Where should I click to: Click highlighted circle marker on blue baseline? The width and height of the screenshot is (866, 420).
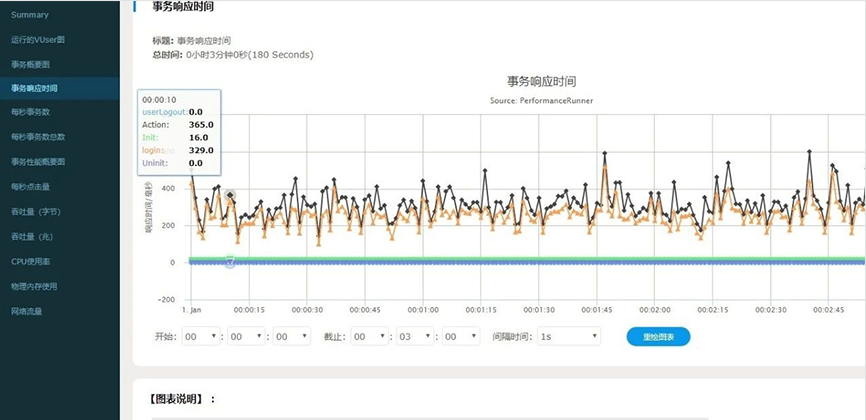point(230,262)
